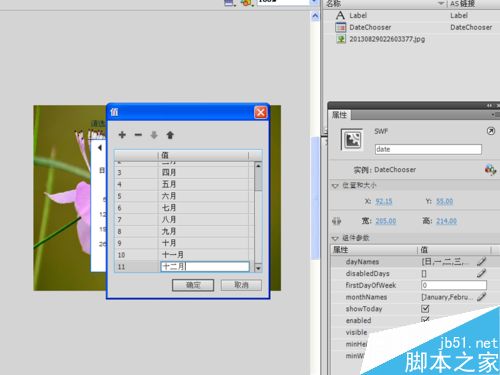Move value down with down arrow
Image resolution: width=500 pixels, height=375 pixels.
pyautogui.click(x=154, y=135)
